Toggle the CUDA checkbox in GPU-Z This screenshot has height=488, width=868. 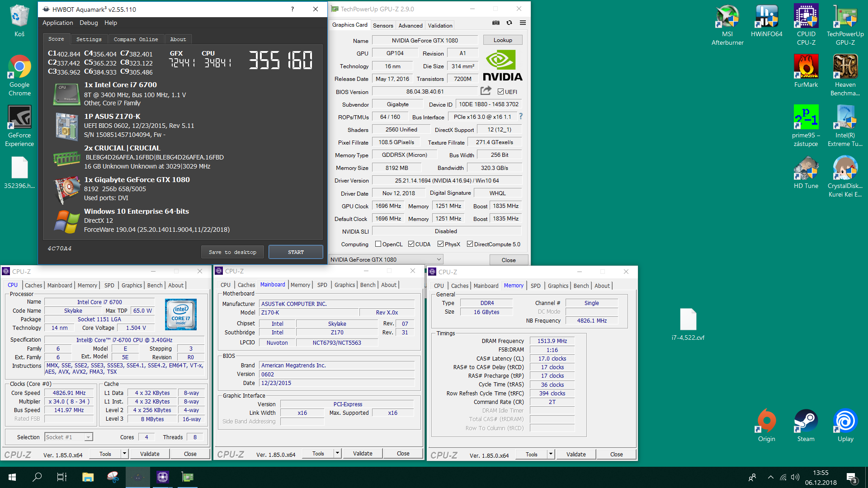point(411,244)
